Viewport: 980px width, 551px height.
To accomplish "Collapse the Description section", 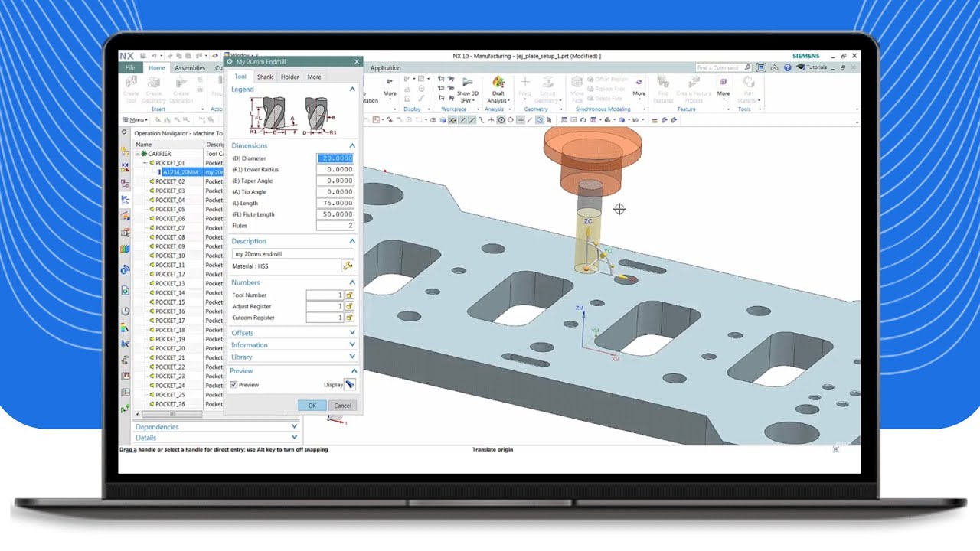I will (352, 241).
